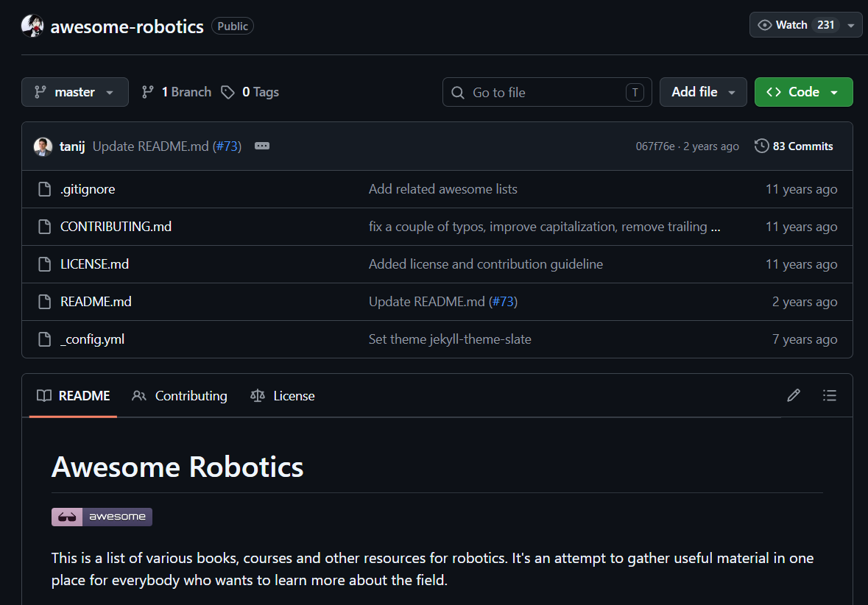The image size is (868, 605).
Task: Click '11 years ago' in the LICENSE.md row
Action: (801, 264)
